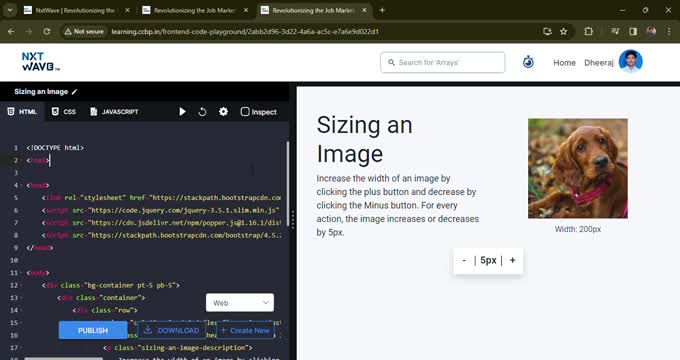This screenshot has width=680, height=360.
Task: Click the browser address bar URL
Action: 245,32
